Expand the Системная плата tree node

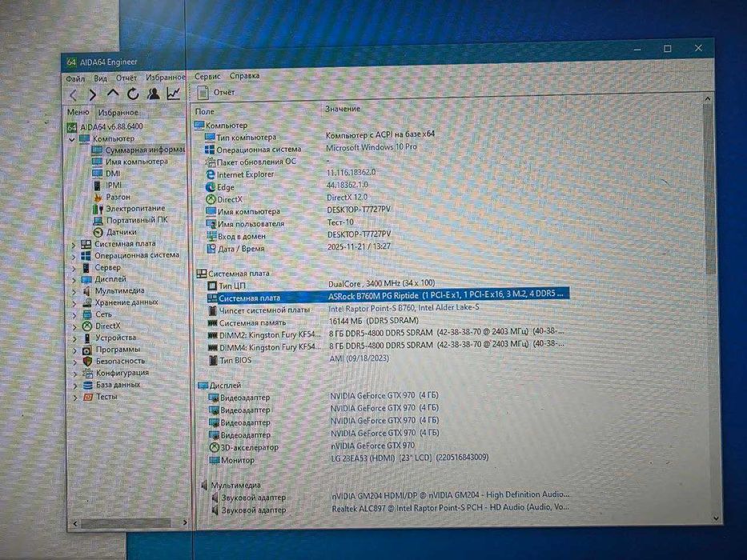click(74, 246)
